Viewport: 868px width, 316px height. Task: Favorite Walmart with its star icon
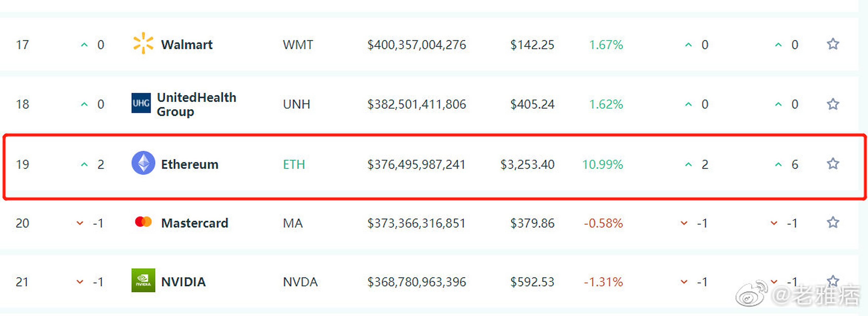click(x=833, y=44)
